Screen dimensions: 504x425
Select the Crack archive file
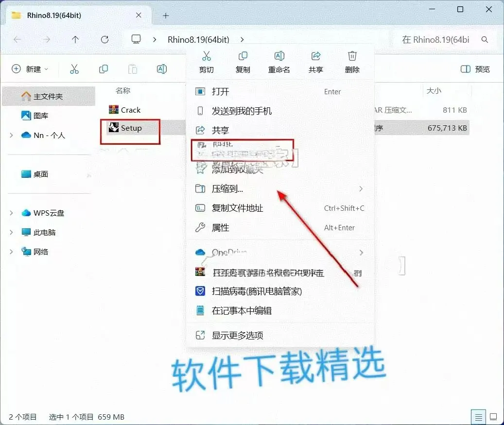[x=125, y=110]
